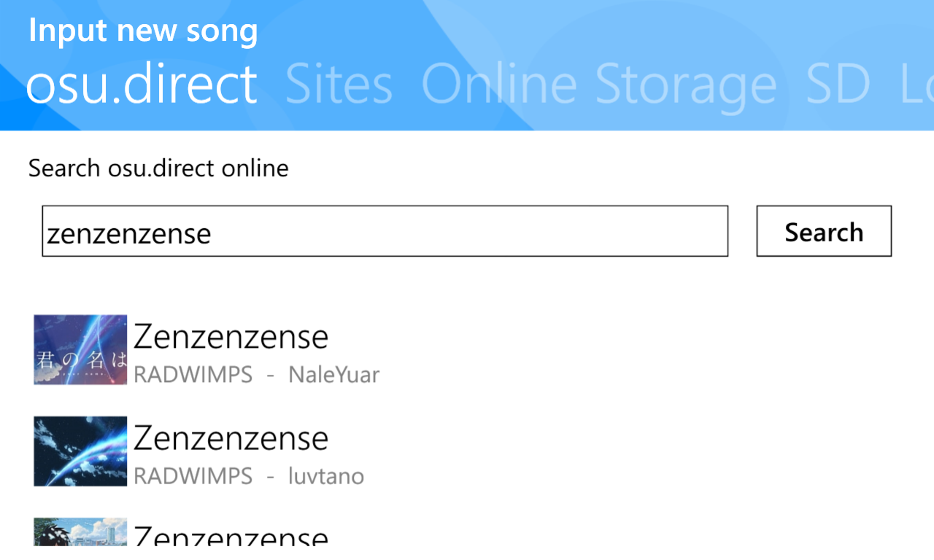Place cursor in the zenzenzense query text
This screenshot has height=560, width=934.
click(x=129, y=233)
